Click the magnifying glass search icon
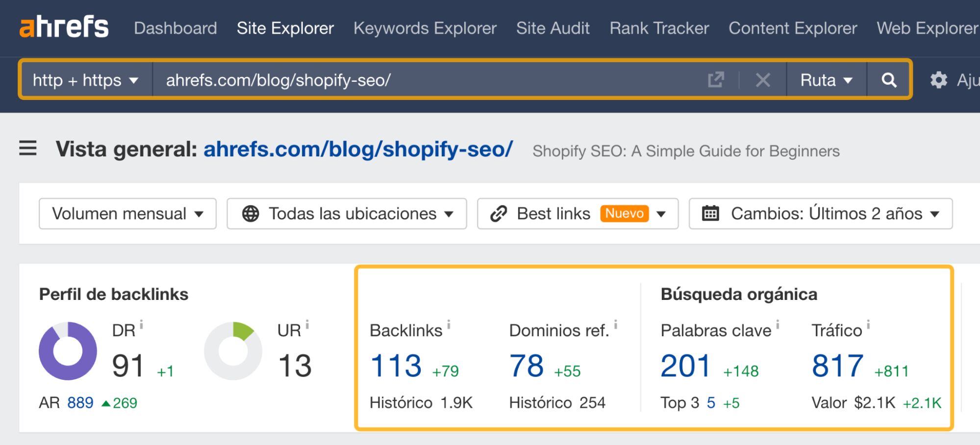 coord(888,80)
